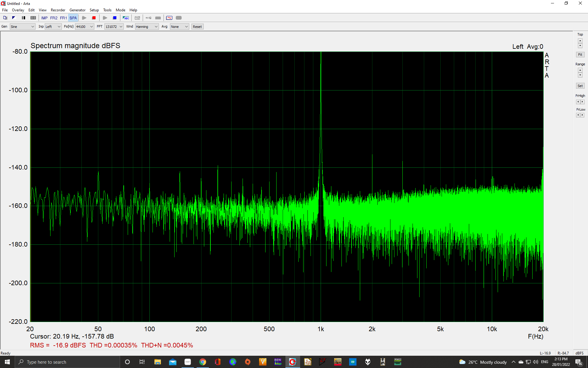Open the Gen signal type dropdown
This screenshot has height=368, width=588.
[x=22, y=27]
